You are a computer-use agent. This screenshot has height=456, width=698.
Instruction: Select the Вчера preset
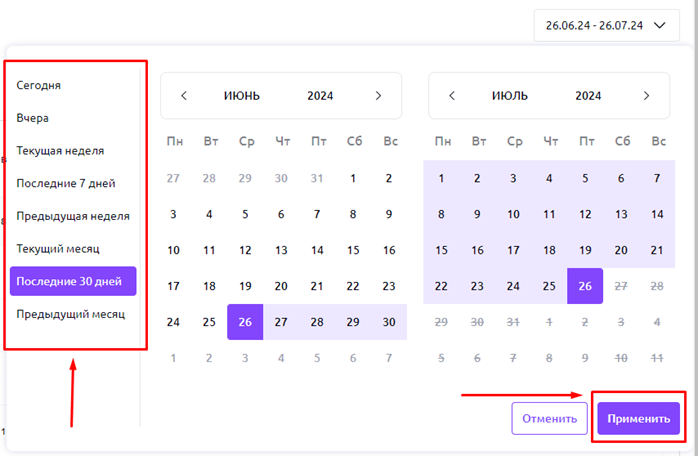point(33,118)
